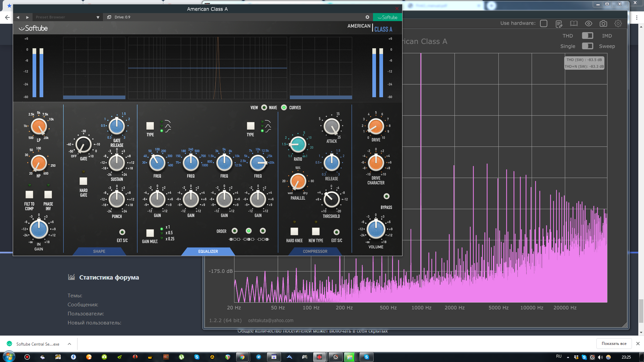Switch high band TYPE button in equalizer
Screen dimensions: 644x362
coord(251,126)
